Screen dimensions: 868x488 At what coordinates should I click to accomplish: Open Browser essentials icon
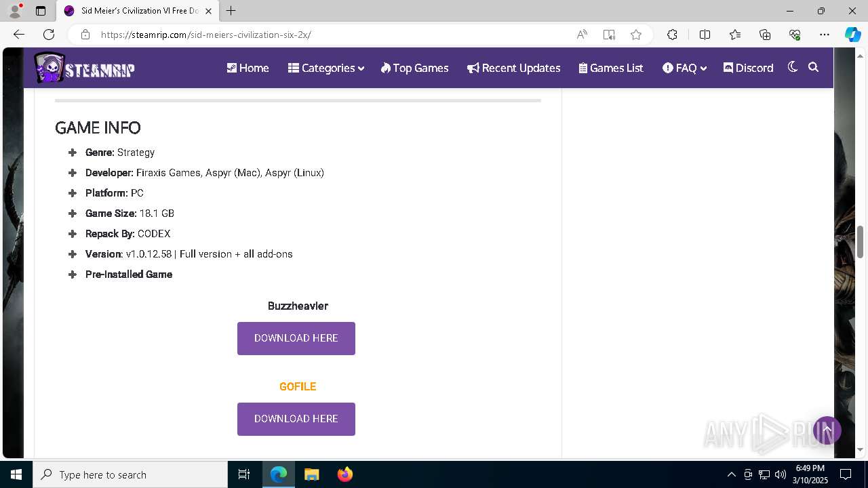pos(795,35)
